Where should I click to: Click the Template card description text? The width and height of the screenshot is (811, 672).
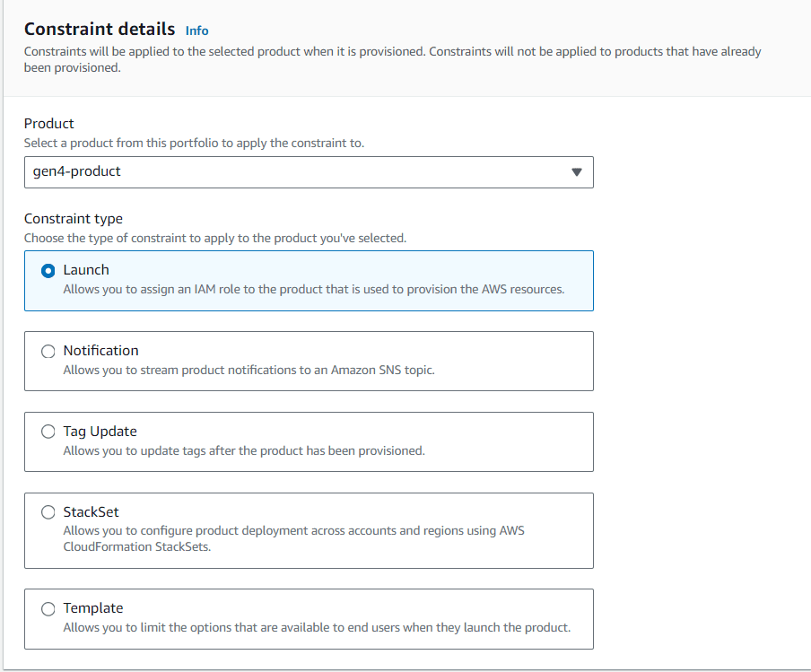click(x=317, y=627)
